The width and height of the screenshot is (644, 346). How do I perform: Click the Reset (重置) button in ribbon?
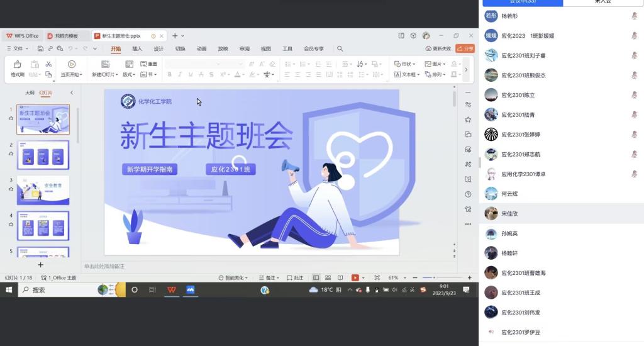(149, 64)
